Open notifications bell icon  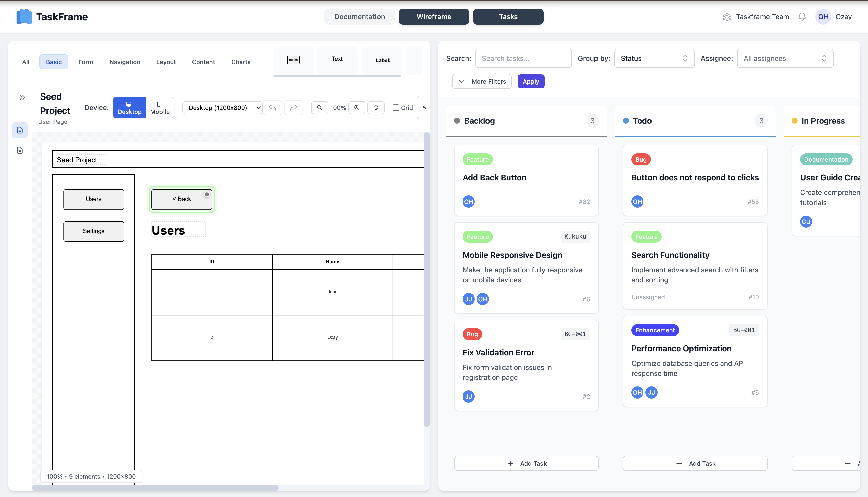point(802,16)
